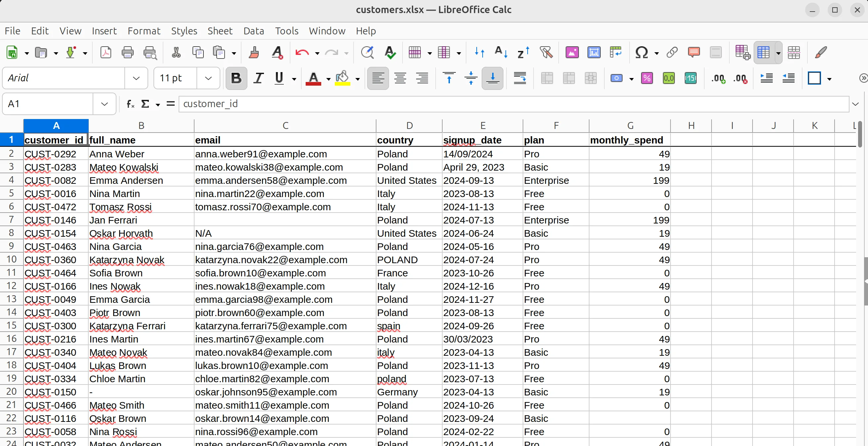
Task: Undo the last action
Action: coord(302,53)
